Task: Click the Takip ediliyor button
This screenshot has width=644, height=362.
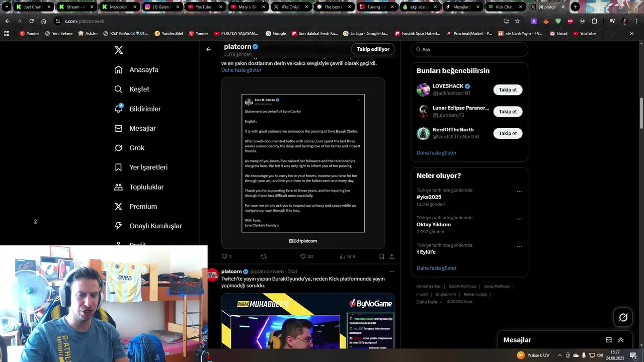Action: coord(373,49)
